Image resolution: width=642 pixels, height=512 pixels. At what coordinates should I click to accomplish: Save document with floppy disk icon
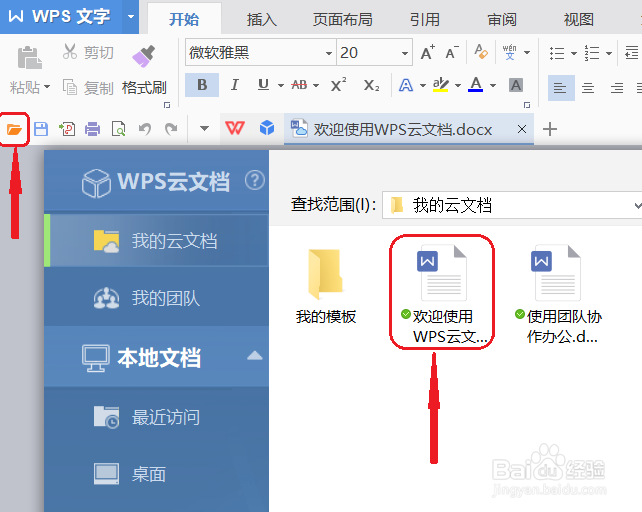tap(41, 129)
